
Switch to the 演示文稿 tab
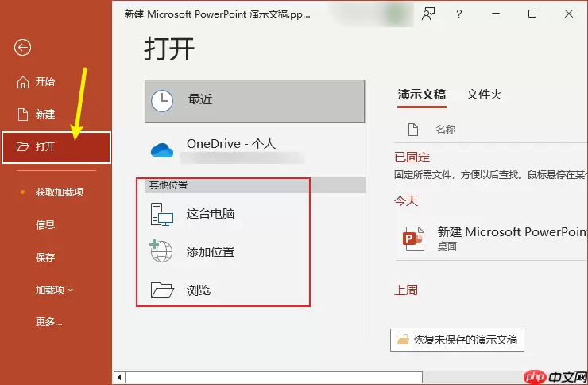(x=422, y=95)
